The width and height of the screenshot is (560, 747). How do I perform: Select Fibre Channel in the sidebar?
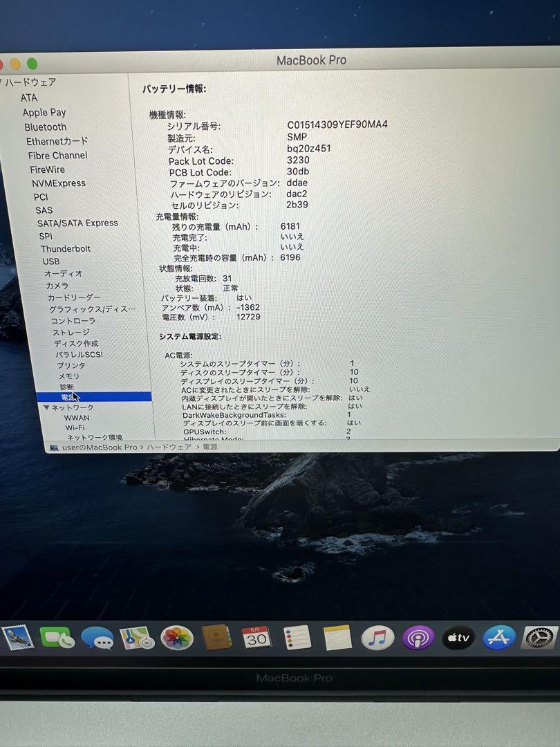pos(57,156)
